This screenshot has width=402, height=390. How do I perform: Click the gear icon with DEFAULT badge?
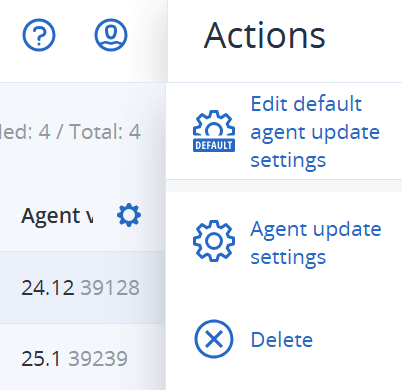point(214,131)
